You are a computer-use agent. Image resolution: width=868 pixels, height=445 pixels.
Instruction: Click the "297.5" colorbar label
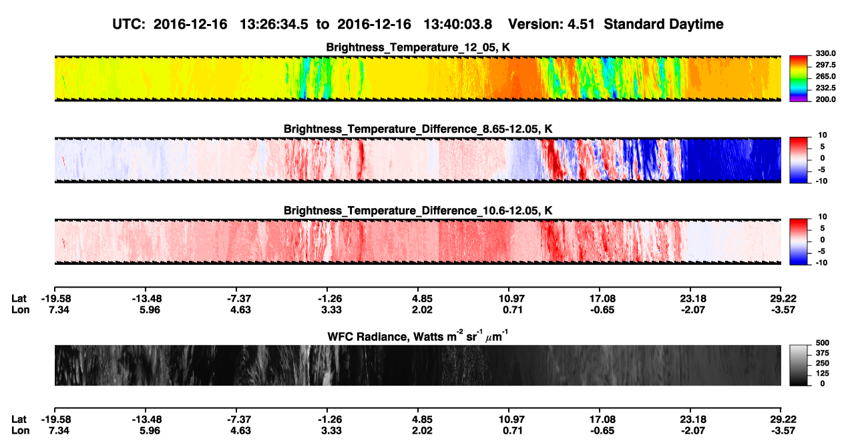point(825,65)
